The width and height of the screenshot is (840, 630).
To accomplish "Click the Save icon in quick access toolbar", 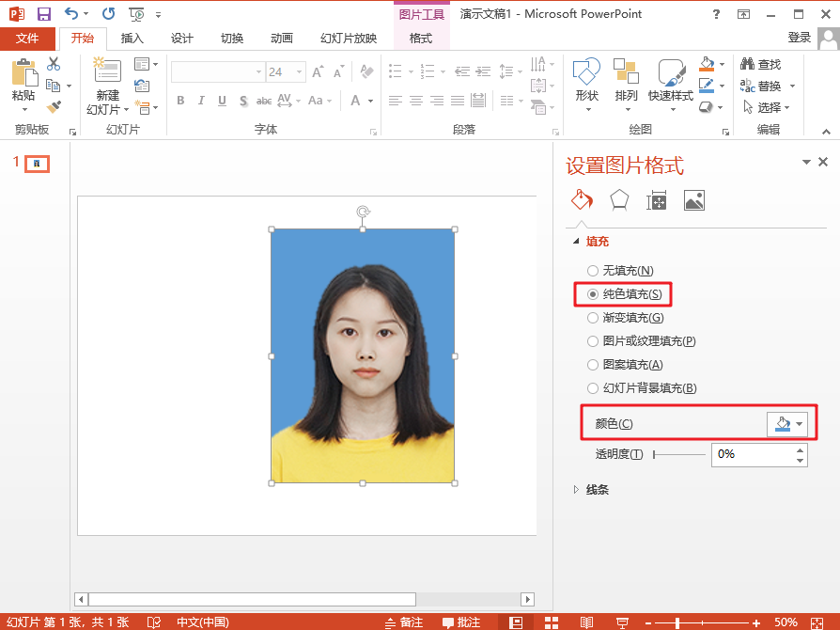I will click(44, 14).
